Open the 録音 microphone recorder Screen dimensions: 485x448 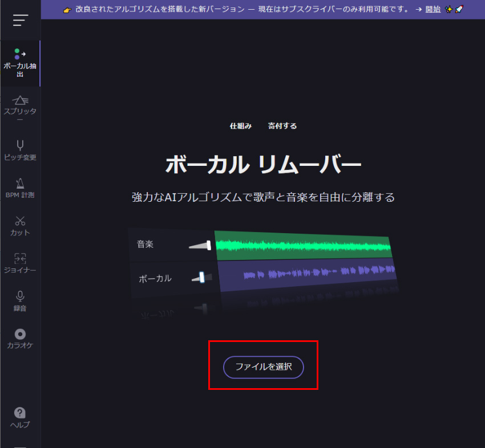20,301
